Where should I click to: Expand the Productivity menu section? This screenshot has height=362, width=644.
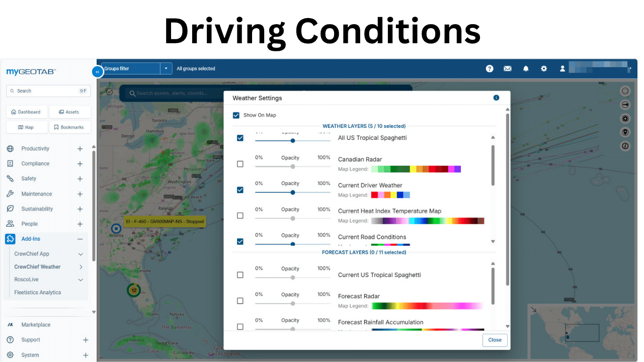(x=80, y=149)
